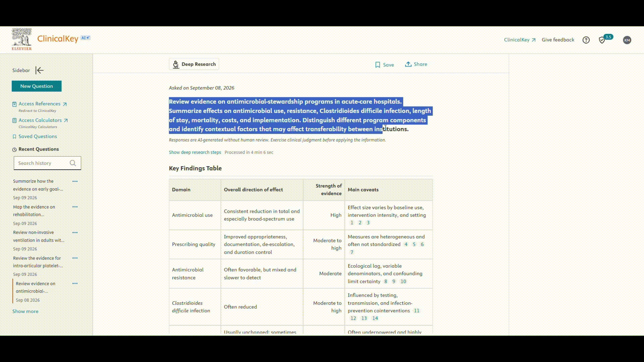Click the Share upload icon
644x362 pixels.
pyautogui.click(x=408, y=64)
